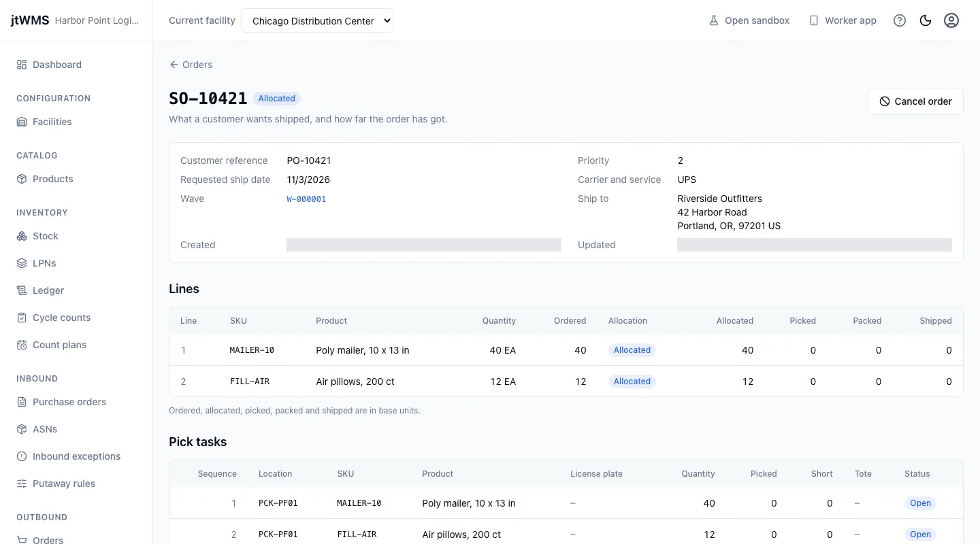Click the Putaway rules icon

22,483
